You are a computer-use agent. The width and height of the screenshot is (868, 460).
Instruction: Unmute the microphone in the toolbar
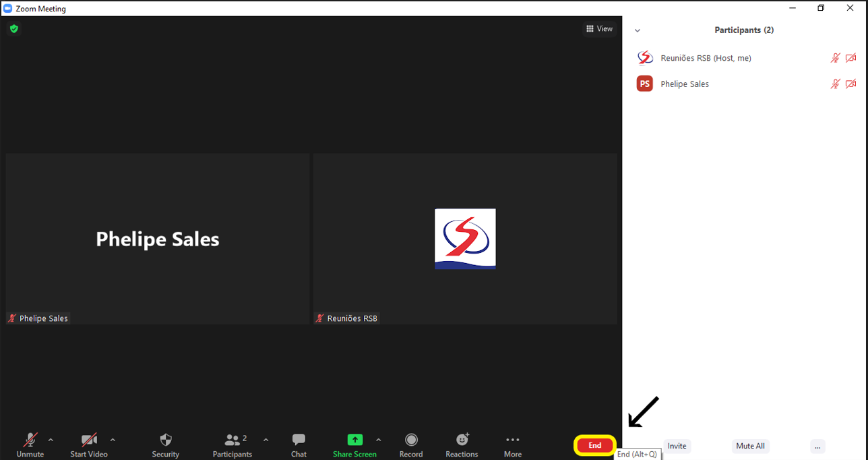tap(30, 440)
